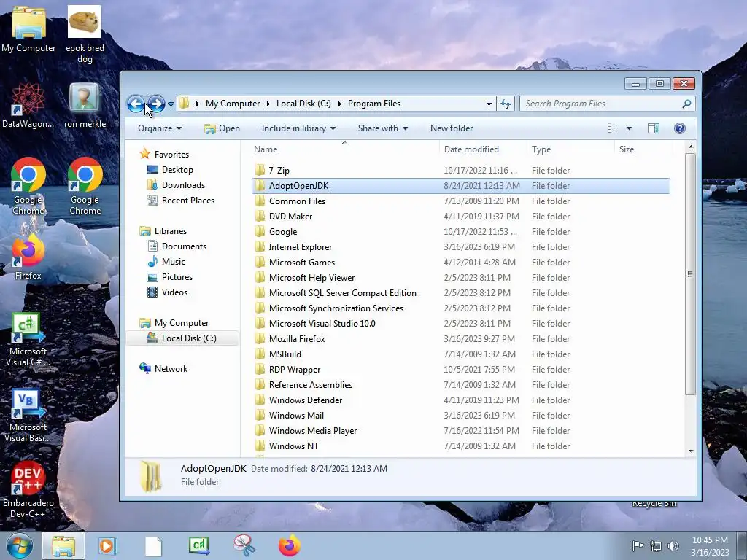This screenshot has height=560, width=747.
Task: Open the Organize menu
Action: [x=160, y=128]
